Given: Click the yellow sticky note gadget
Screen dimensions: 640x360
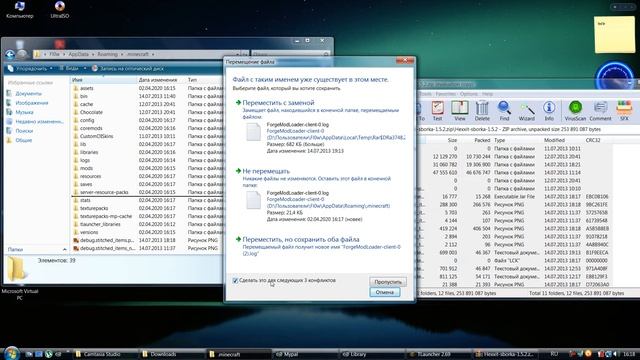Looking at the screenshot, I should [x=614, y=35].
